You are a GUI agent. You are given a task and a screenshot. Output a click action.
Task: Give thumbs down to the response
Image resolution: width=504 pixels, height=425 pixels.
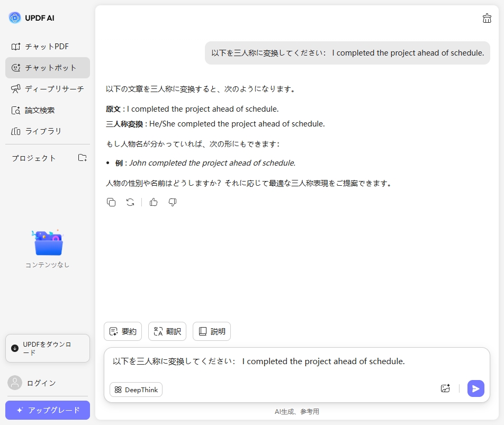pyautogui.click(x=173, y=202)
